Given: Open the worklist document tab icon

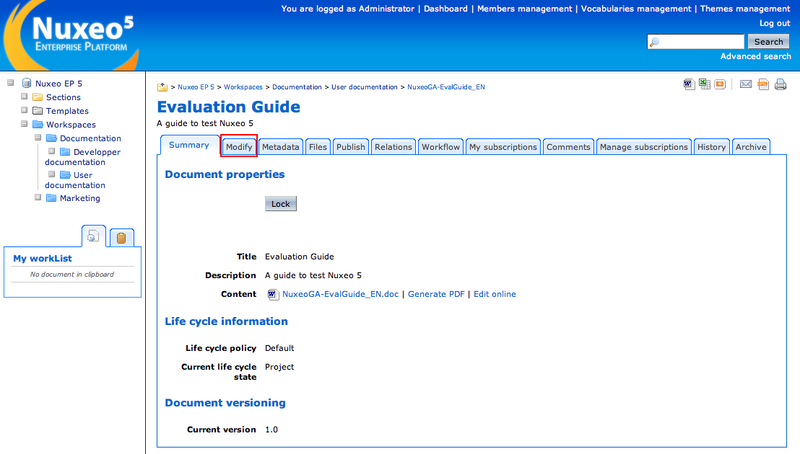Looking at the screenshot, I should pos(93,236).
